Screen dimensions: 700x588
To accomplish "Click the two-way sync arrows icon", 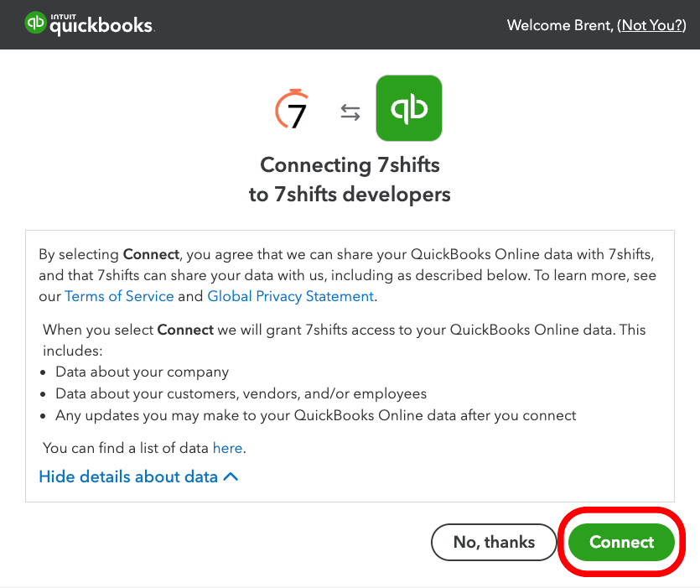I will pos(350,112).
